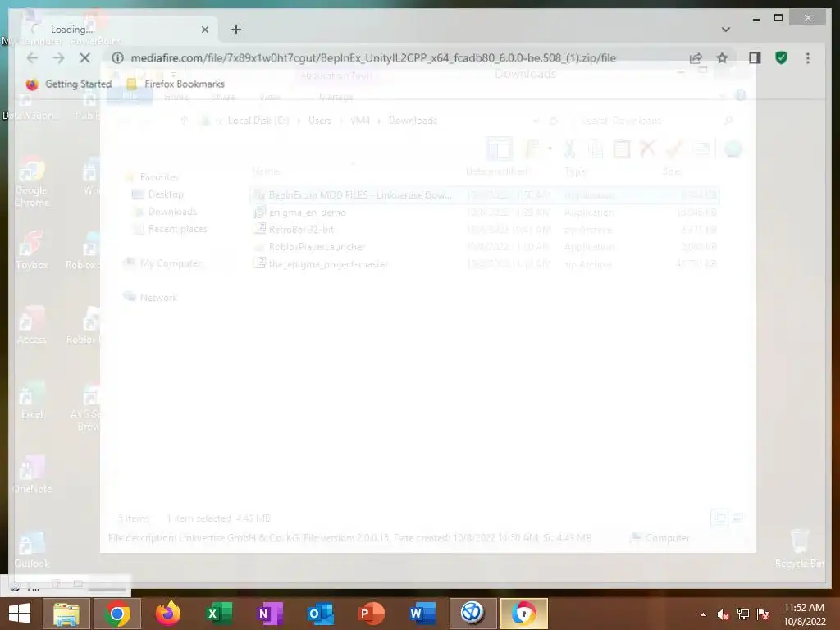
Task: Launch OneNote from the taskbar
Action: (269, 614)
